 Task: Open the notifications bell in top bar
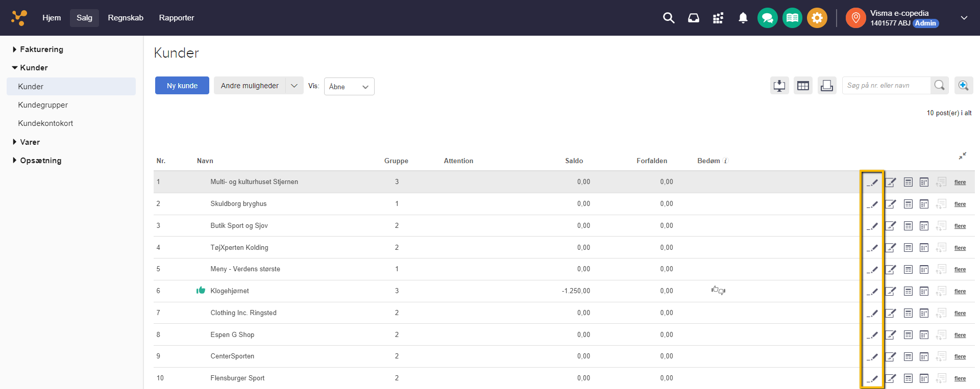click(743, 18)
